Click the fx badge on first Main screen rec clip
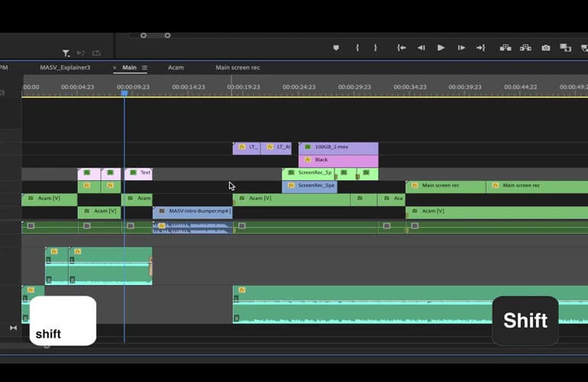The width and height of the screenshot is (588, 382). click(415, 186)
